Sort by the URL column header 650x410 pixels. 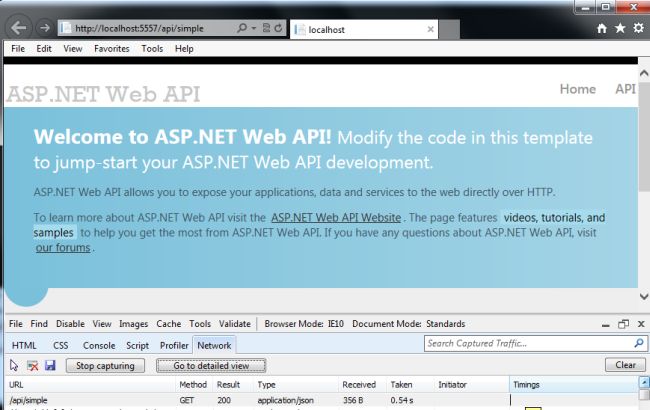coord(90,385)
